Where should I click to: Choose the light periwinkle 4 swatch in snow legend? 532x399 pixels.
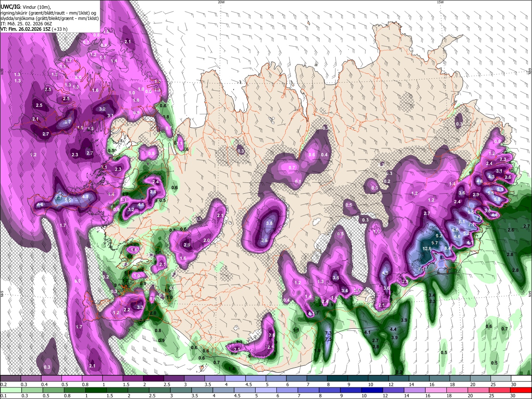tap(236, 379)
